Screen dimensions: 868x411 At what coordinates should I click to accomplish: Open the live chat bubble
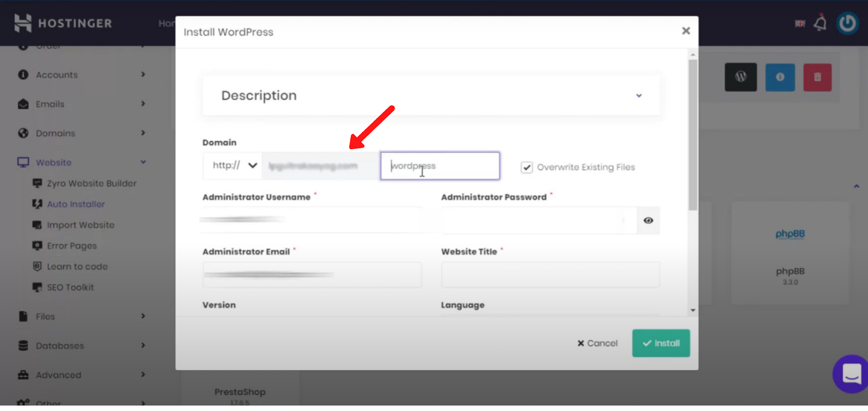click(x=851, y=374)
